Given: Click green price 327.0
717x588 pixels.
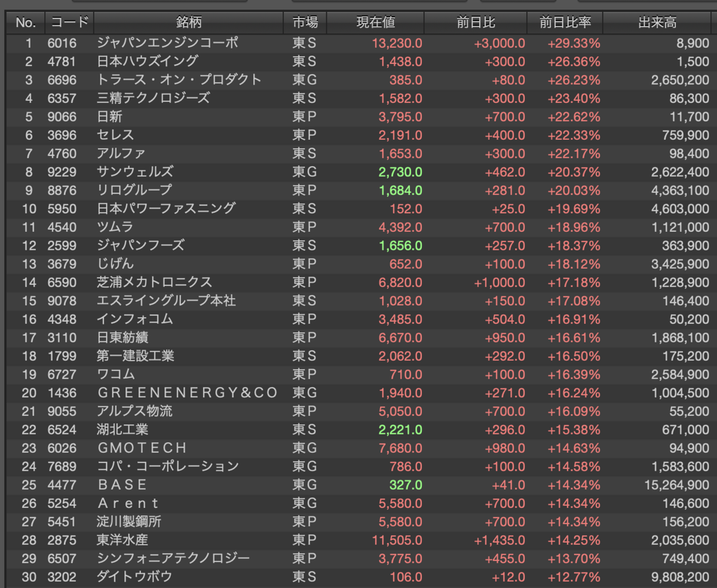Looking at the screenshot, I should [405, 485].
